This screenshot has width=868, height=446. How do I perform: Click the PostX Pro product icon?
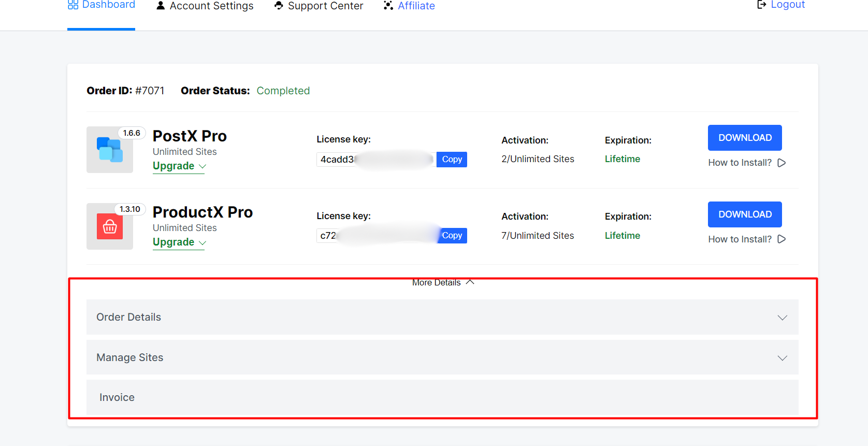click(110, 150)
